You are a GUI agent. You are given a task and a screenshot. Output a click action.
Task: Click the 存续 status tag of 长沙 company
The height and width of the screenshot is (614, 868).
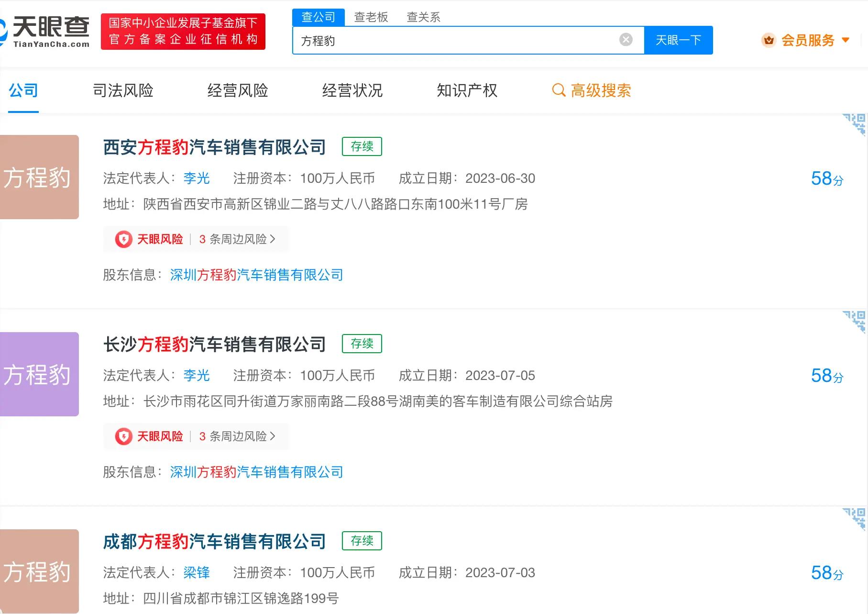[x=362, y=344]
